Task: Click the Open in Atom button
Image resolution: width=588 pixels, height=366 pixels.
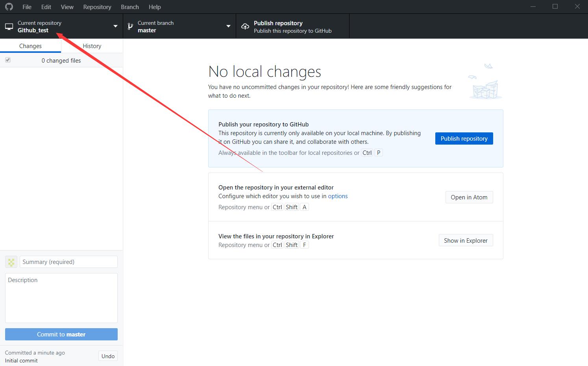Action: [469, 197]
